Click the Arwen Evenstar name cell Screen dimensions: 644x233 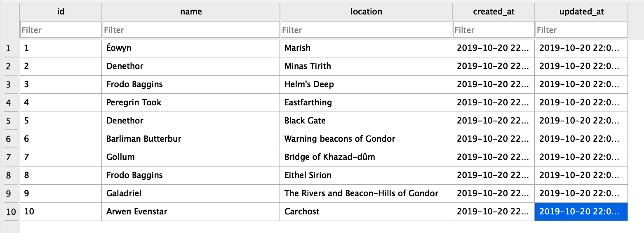click(x=190, y=212)
